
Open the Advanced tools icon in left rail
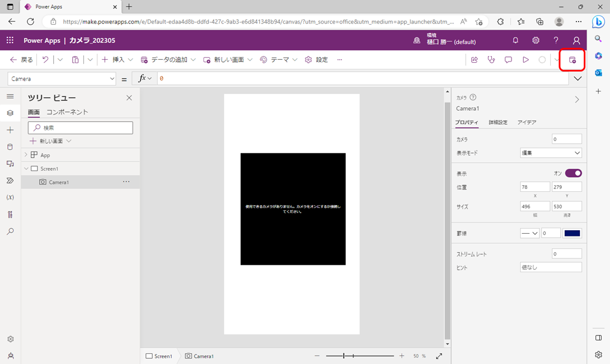(x=11, y=214)
